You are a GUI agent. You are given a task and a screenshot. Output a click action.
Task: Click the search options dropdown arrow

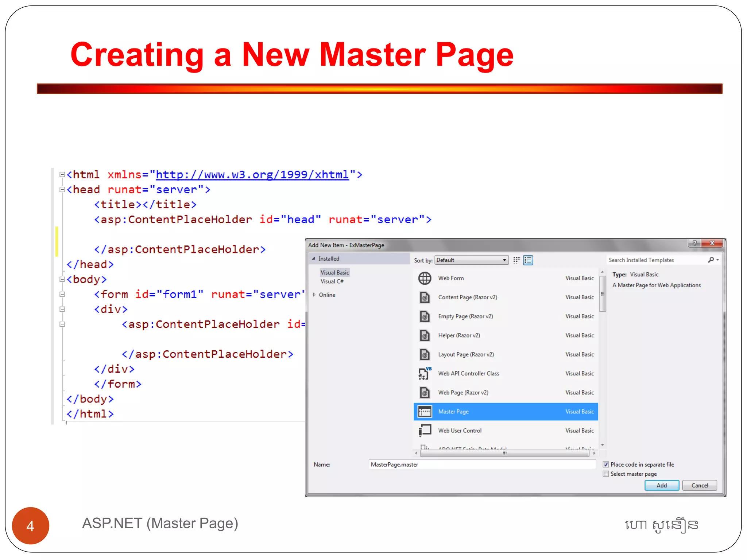click(x=717, y=260)
